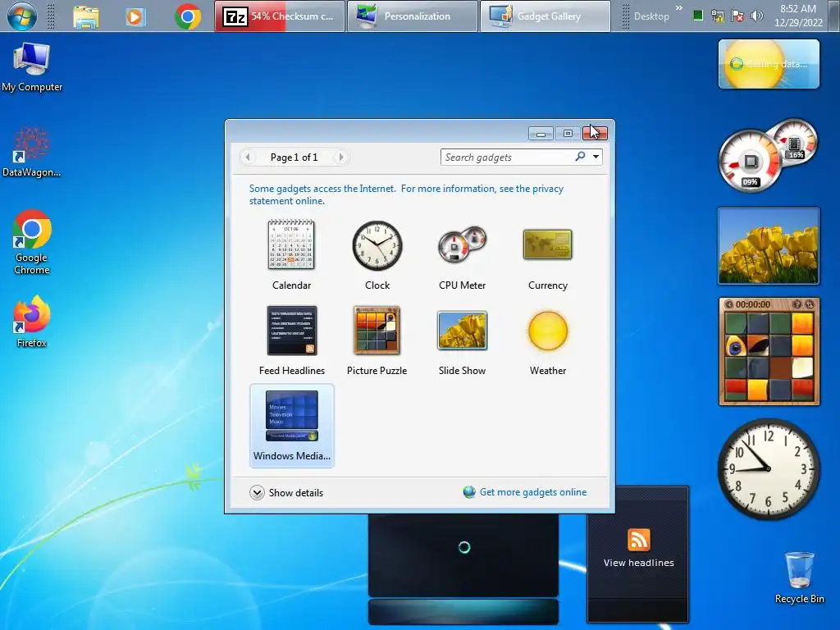This screenshot has width=840, height=630.
Task: Open the privacy statement online link
Action: [x=406, y=194]
